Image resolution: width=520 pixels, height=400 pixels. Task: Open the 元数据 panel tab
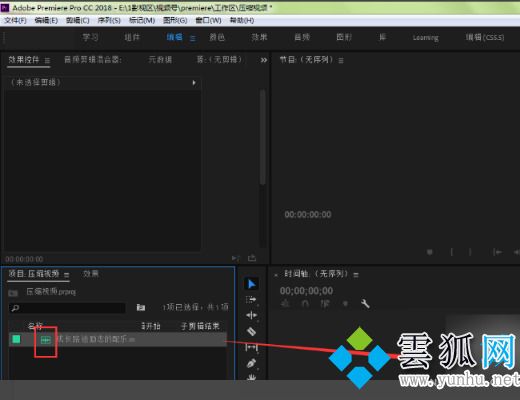[x=160, y=60]
